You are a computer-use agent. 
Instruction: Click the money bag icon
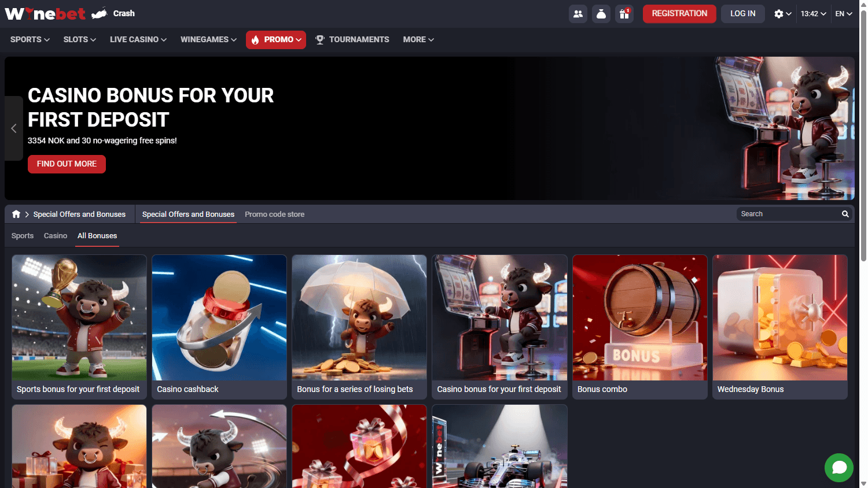[601, 13]
